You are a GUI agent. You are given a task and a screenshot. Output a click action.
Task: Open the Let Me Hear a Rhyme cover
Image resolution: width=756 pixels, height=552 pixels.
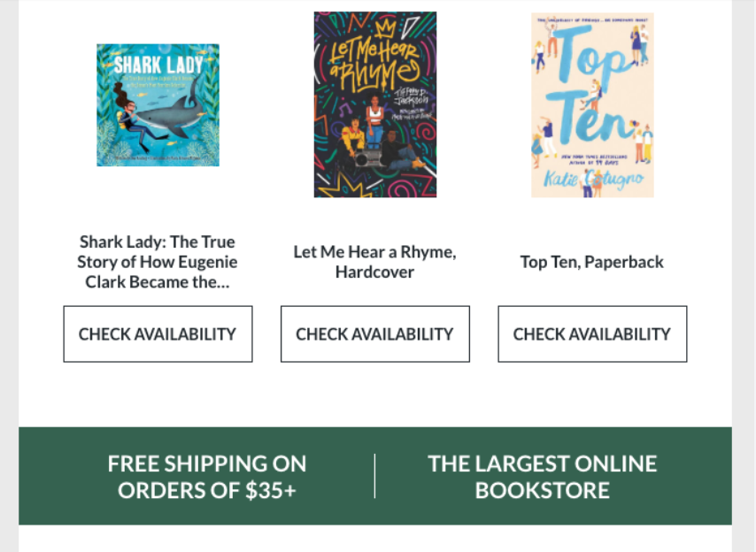click(375, 104)
